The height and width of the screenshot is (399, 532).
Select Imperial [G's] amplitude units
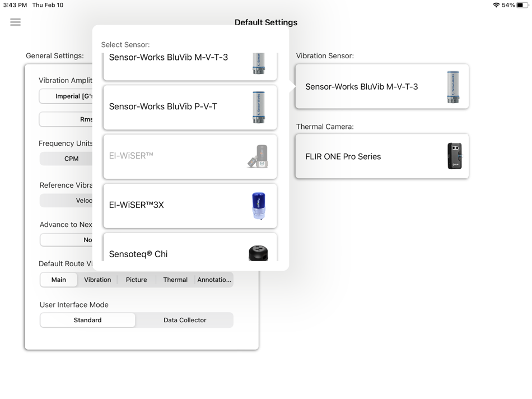[66, 96]
